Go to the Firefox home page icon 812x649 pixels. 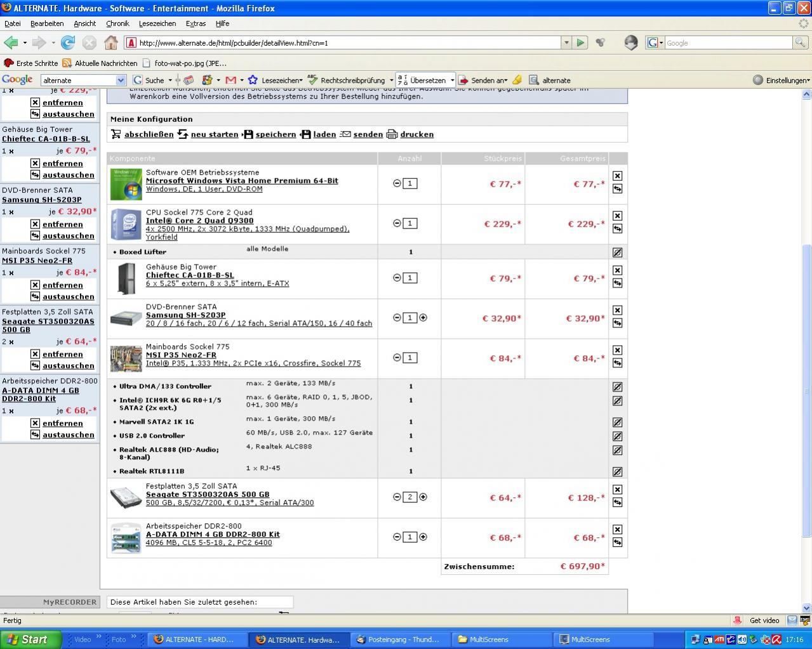(111, 43)
